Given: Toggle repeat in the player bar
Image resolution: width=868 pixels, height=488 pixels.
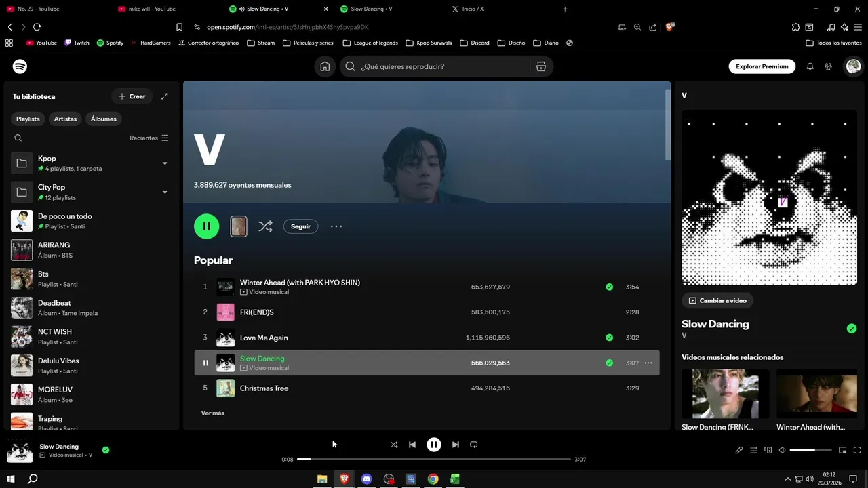Looking at the screenshot, I should coord(474,445).
